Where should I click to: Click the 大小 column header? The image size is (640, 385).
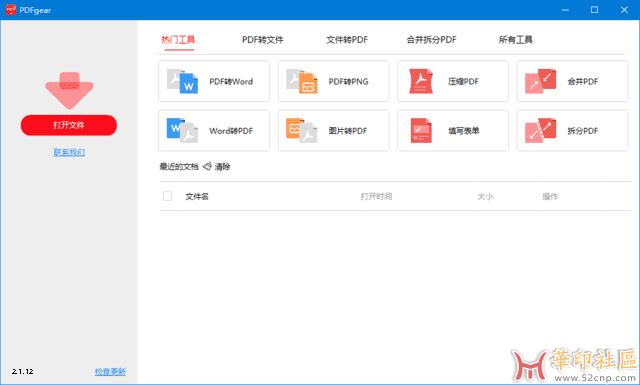[485, 196]
